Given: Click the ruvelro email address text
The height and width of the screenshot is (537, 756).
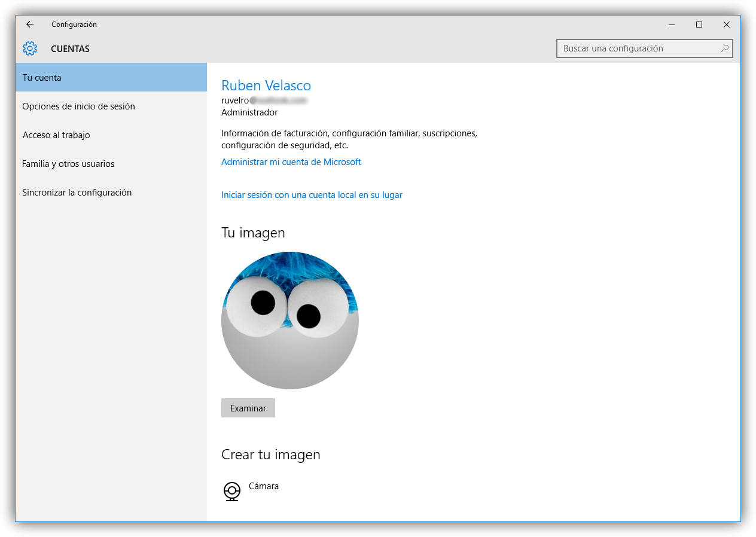Looking at the screenshot, I should [x=264, y=100].
